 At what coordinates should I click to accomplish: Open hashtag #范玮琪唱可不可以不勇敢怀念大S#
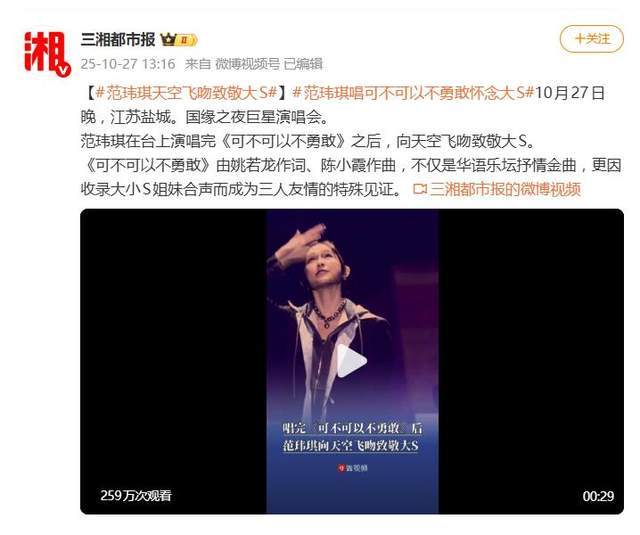tap(413, 93)
